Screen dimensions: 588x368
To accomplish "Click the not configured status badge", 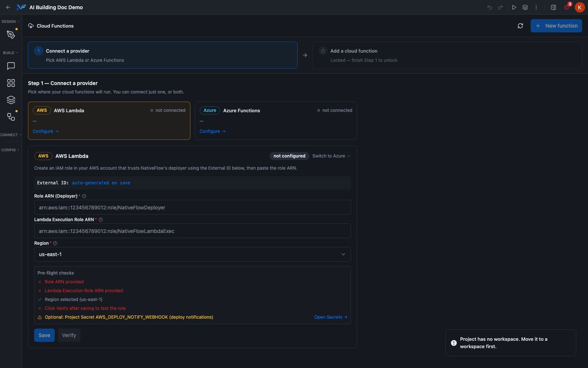I will point(289,156).
